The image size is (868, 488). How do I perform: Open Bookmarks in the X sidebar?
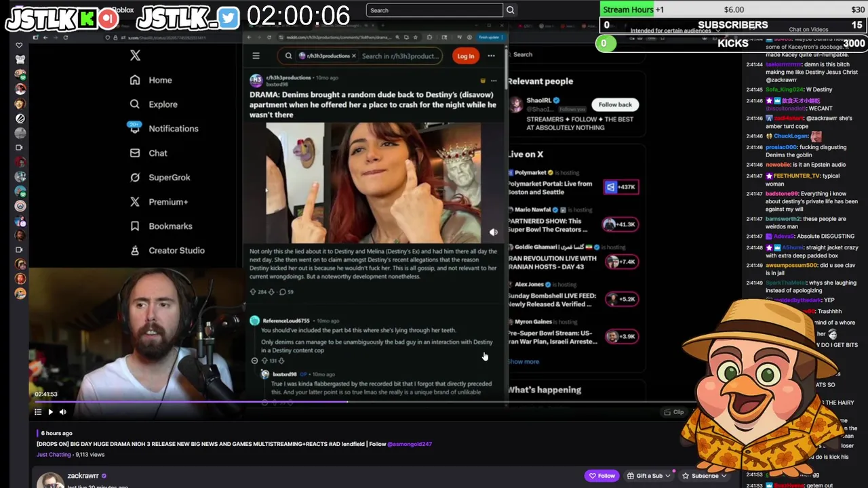pos(161,226)
